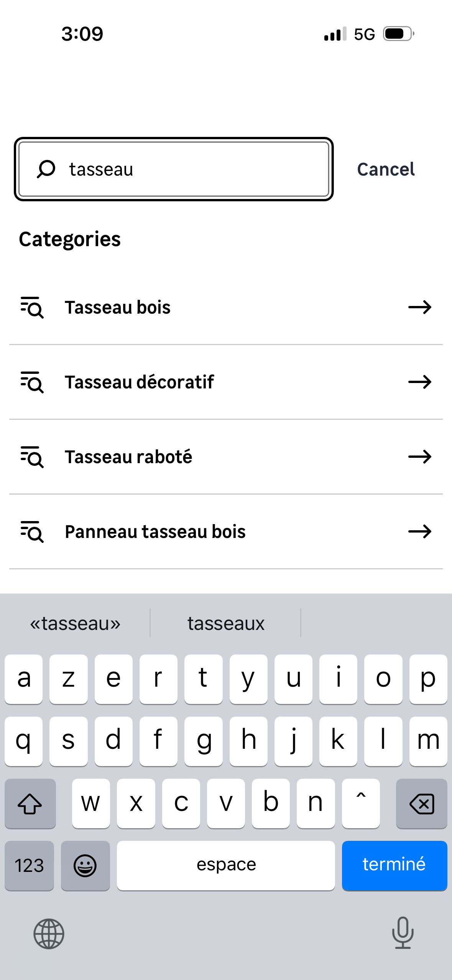The width and height of the screenshot is (452, 980).
Task: Select the Panneau tasseau bois category
Action: coord(155,531)
